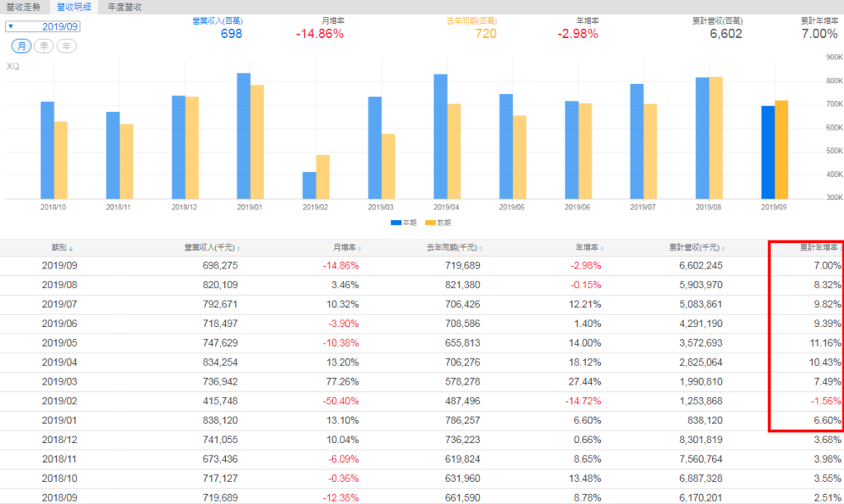Click the blue 2019/09 current-period bar
This screenshot has width=844, height=504.
pyautogui.click(x=767, y=152)
